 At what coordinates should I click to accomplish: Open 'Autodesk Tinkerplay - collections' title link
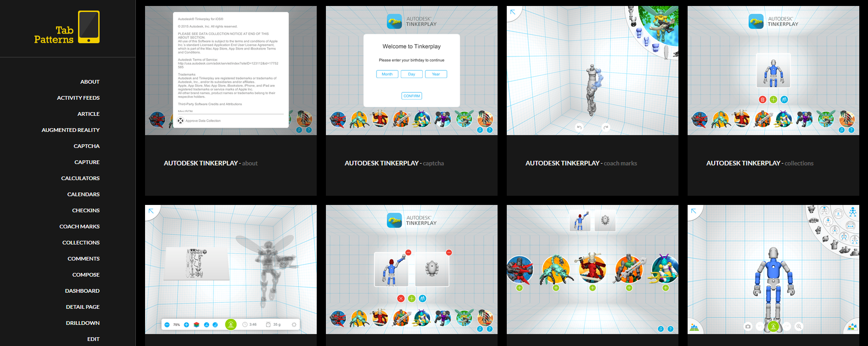click(x=760, y=163)
